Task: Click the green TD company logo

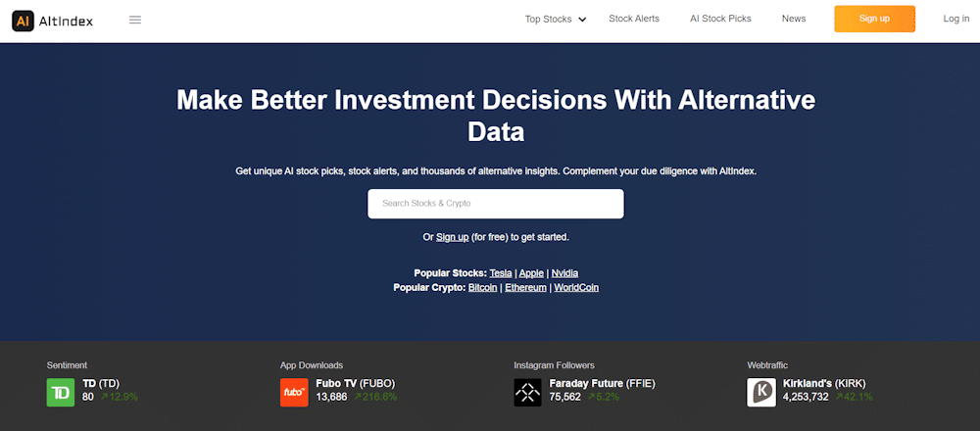Action: coord(61,392)
